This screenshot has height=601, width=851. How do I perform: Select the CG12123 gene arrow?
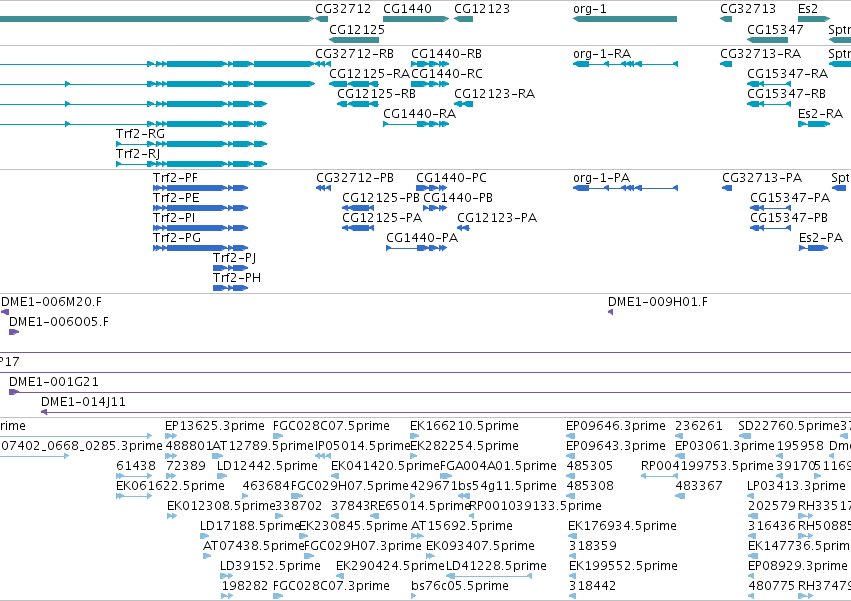(463, 19)
